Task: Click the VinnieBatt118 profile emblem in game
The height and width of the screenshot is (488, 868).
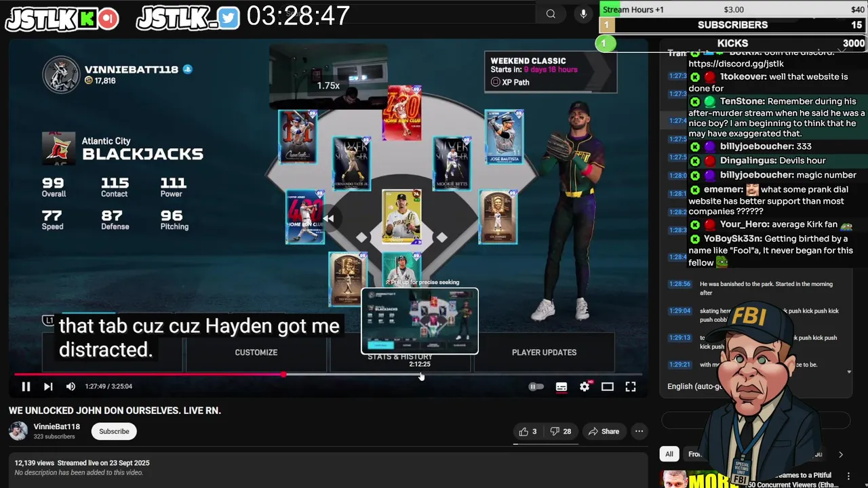Action: (61, 74)
